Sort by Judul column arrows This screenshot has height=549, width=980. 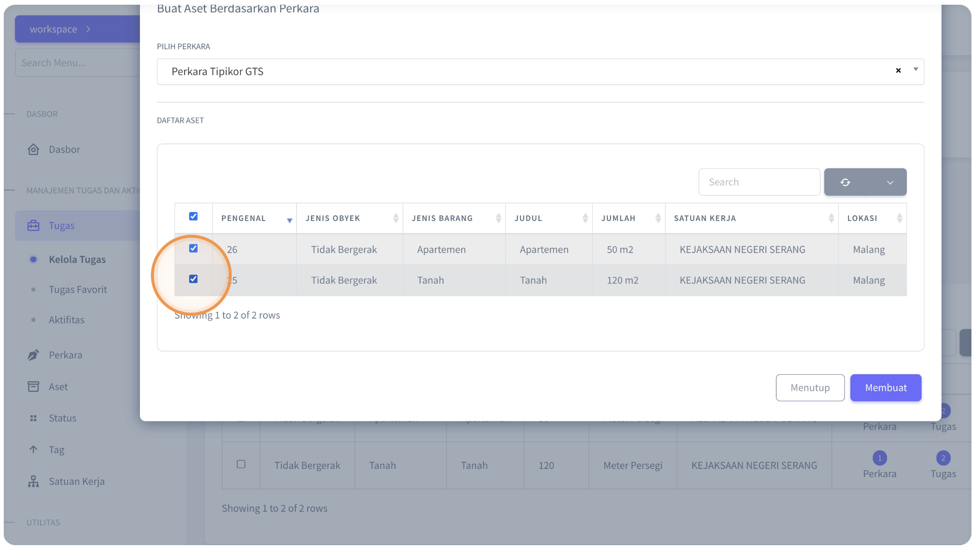pos(585,218)
